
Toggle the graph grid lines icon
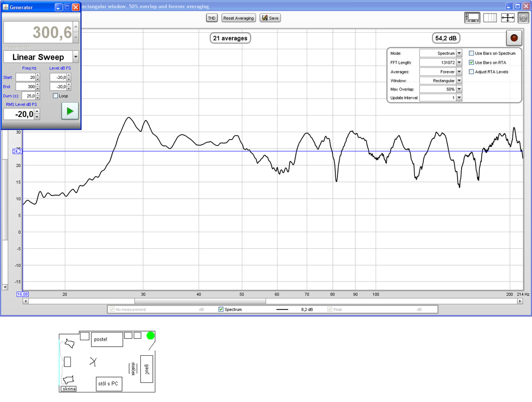pos(490,18)
